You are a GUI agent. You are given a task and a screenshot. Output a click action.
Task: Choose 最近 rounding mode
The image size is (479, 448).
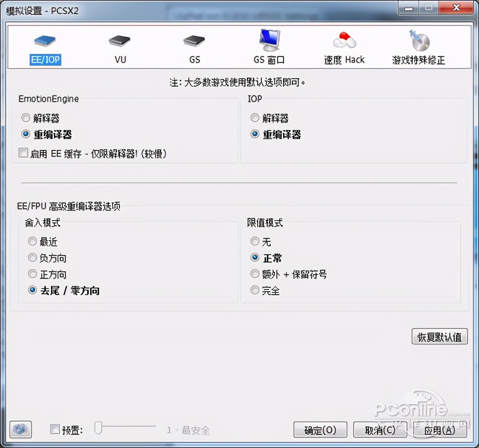pos(33,242)
